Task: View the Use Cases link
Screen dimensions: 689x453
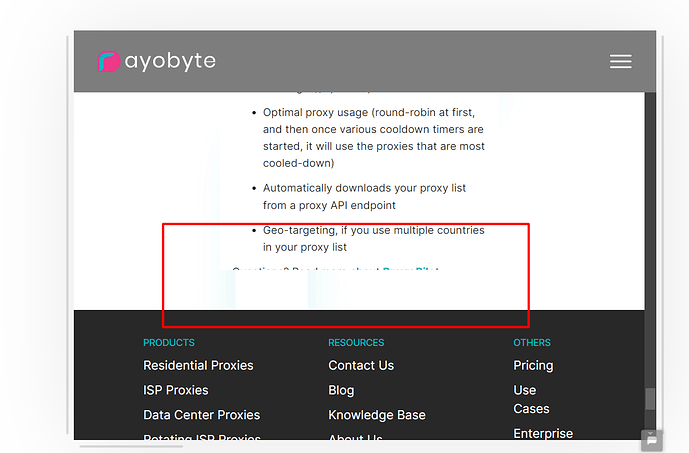Action: click(530, 399)
